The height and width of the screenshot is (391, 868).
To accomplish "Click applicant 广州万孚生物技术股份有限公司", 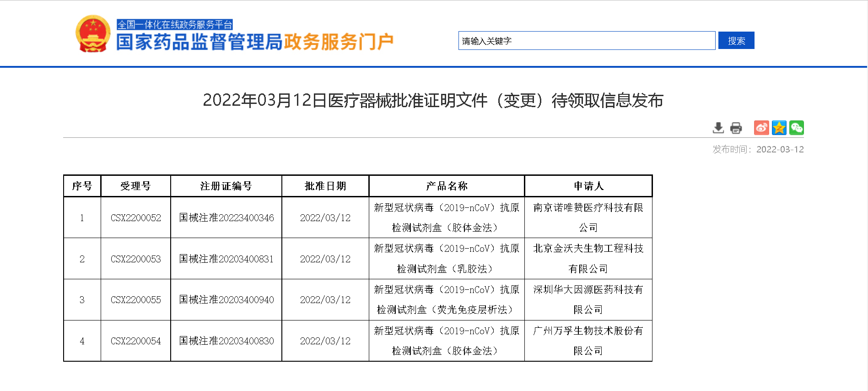I will tap(588, 341).
